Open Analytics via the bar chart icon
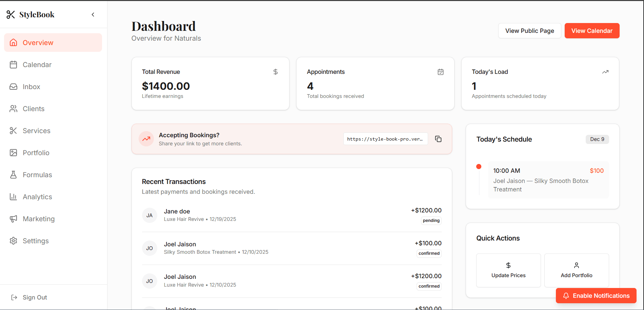644x310 pixels. pyautogui.click(x=14, y=197)
